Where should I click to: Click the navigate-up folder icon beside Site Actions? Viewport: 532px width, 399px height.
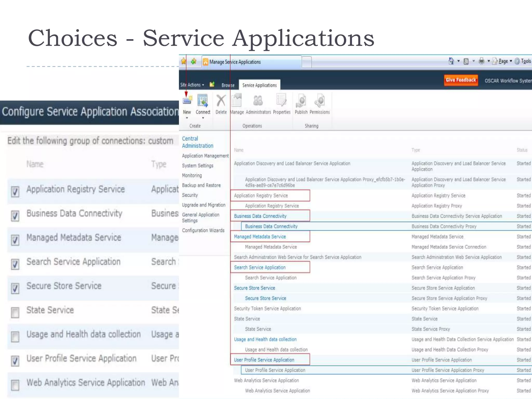pos(212,84)
